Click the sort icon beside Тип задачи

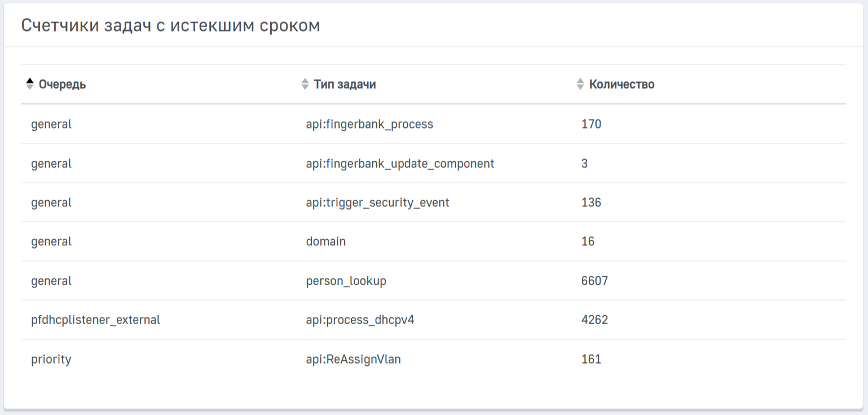pyautogui.click(x=305, y=84)
